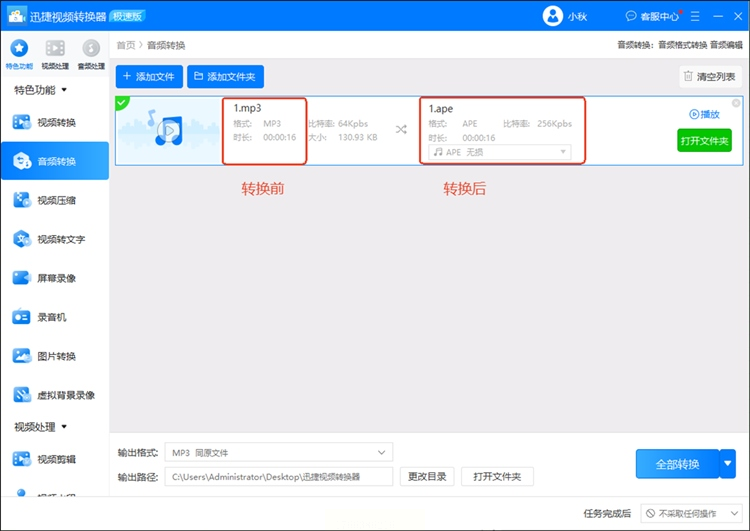Image resolution: width=750 pixels, height=531 pixels.
Task: Go to 首页 in the breadcrumb
Action: 126,45
